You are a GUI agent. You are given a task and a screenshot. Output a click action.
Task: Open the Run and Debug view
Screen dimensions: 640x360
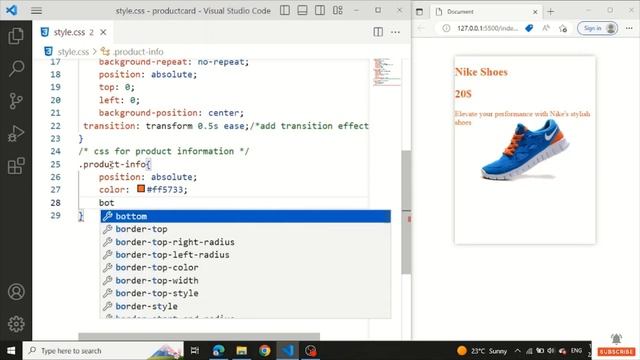(x=16, y=133)
